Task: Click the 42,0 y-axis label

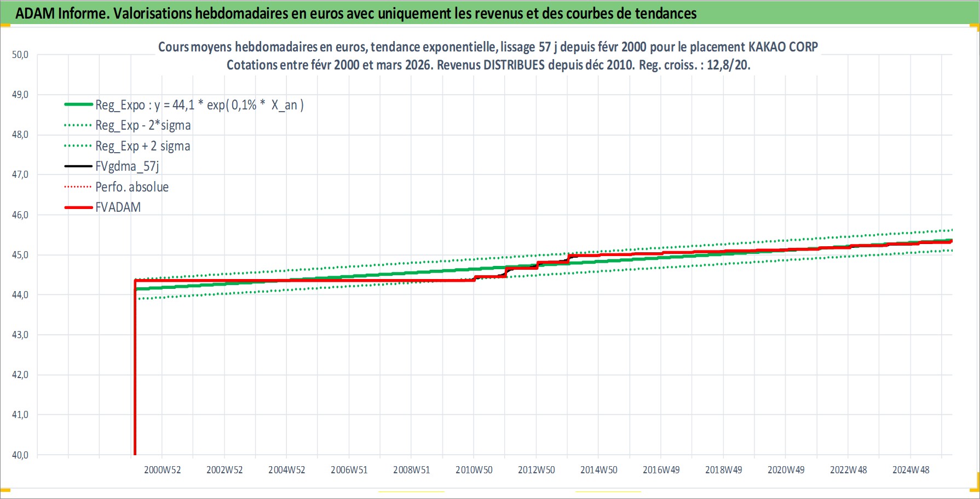Action: click(20, 375)
